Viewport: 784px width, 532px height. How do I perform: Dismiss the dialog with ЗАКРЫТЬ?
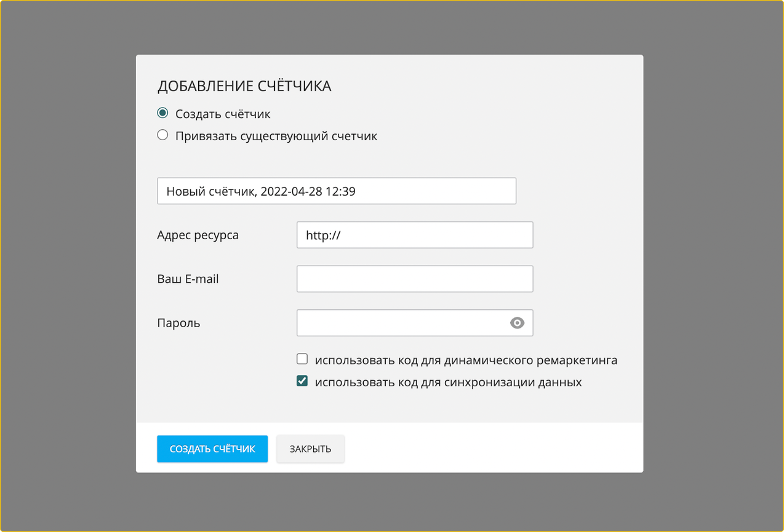(x=310, y=448)
